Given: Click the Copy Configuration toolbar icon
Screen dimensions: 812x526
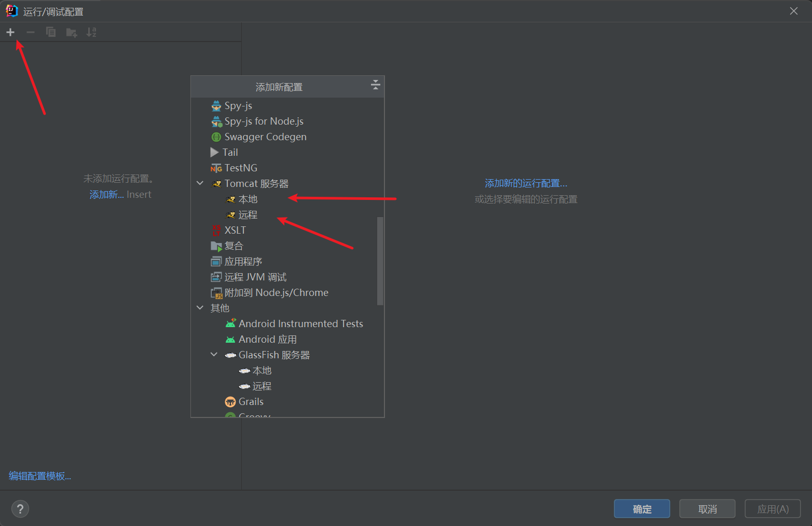Looking at the screenshot, I should pos(51,32).
